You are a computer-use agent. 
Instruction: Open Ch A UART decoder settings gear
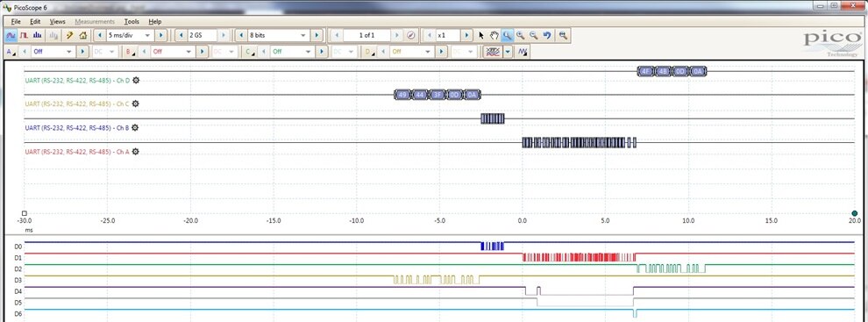135,151
